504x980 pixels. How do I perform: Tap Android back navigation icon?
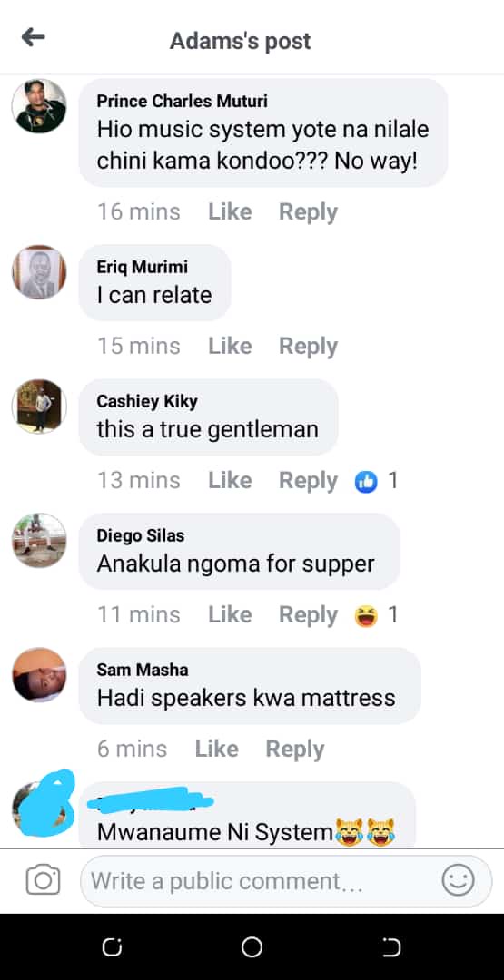(392, 948)
